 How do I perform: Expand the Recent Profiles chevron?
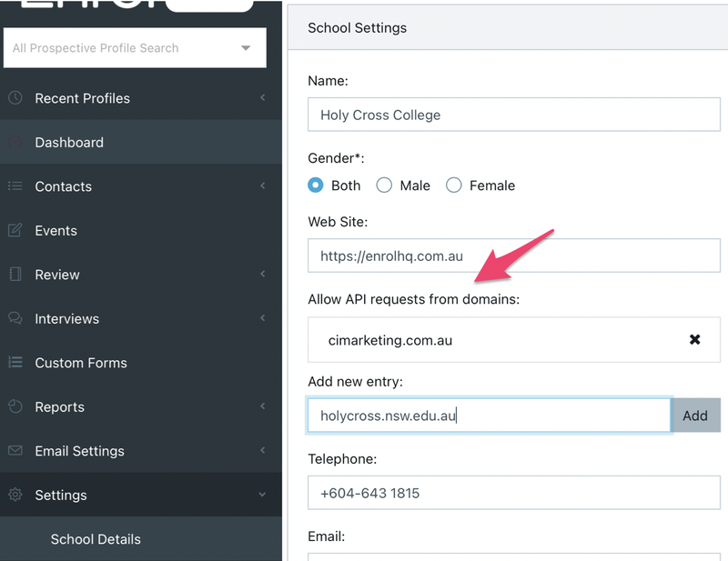262,98
